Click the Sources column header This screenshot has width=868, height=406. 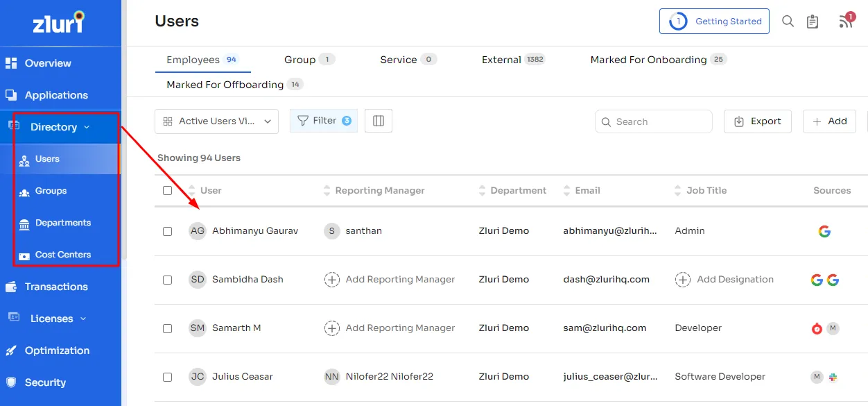[832, 190]
